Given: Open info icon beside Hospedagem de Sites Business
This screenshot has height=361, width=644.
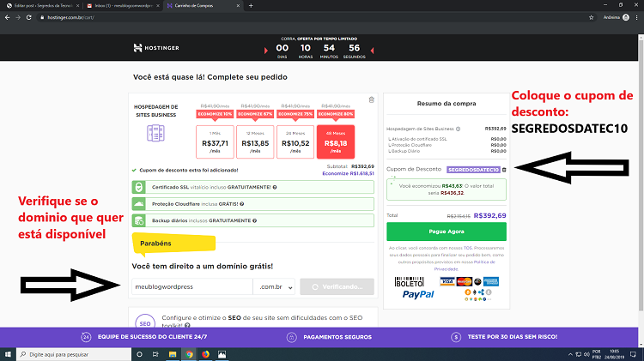Looking at the screenshot, I should (458, 129).
